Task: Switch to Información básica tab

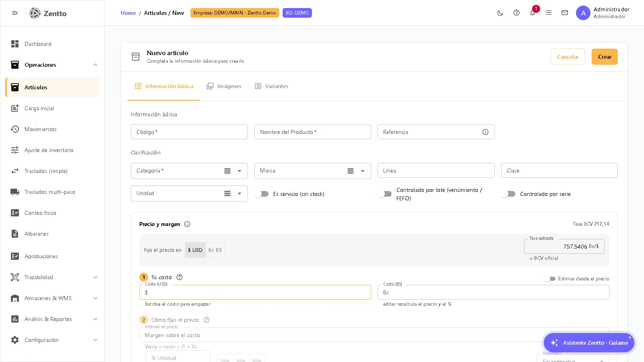Action: pyautogui.click(x=164, y=86)
